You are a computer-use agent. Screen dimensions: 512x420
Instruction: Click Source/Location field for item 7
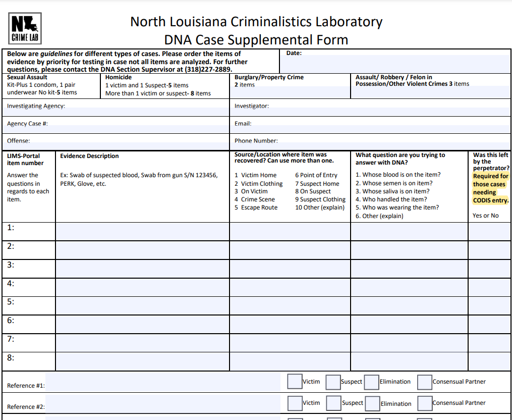[x=290, y=343]
